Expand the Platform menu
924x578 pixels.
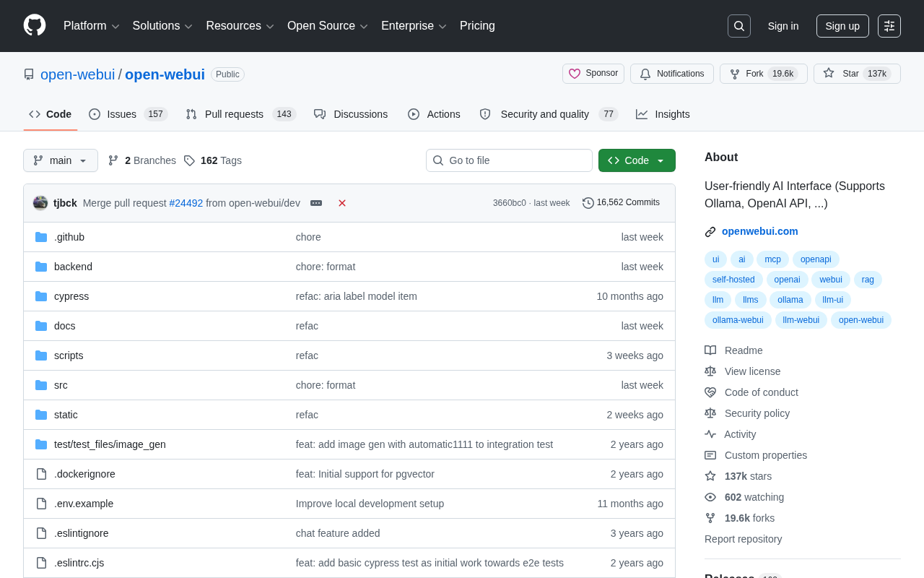92,26
